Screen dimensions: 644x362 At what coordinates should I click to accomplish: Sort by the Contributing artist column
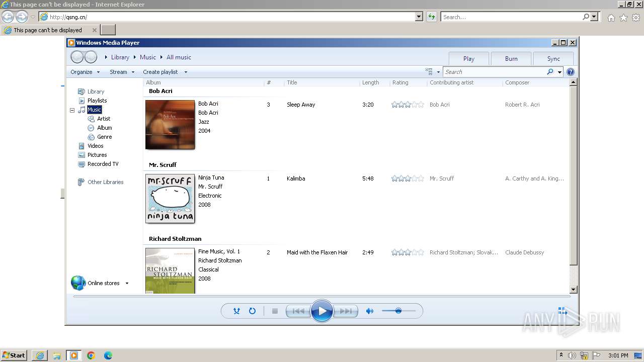[465, 82]
